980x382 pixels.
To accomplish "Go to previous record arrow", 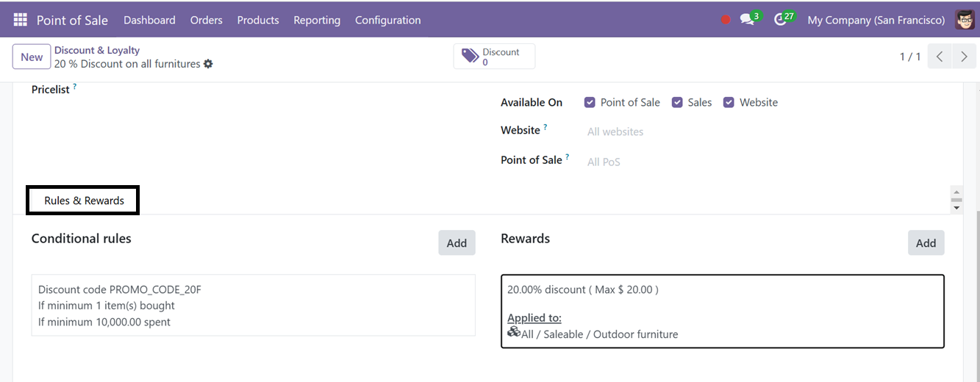I will tap(940, 57).
